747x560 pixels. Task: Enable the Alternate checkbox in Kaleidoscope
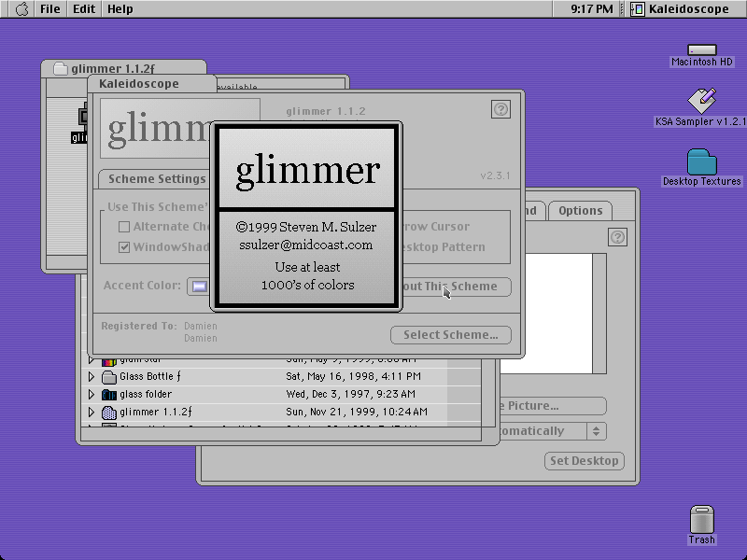[x=124, y=227]
